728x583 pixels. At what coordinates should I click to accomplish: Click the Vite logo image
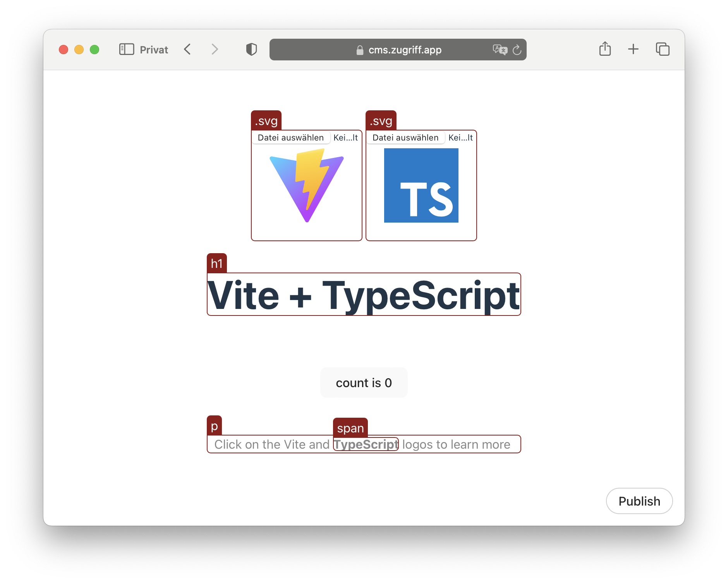307,185
